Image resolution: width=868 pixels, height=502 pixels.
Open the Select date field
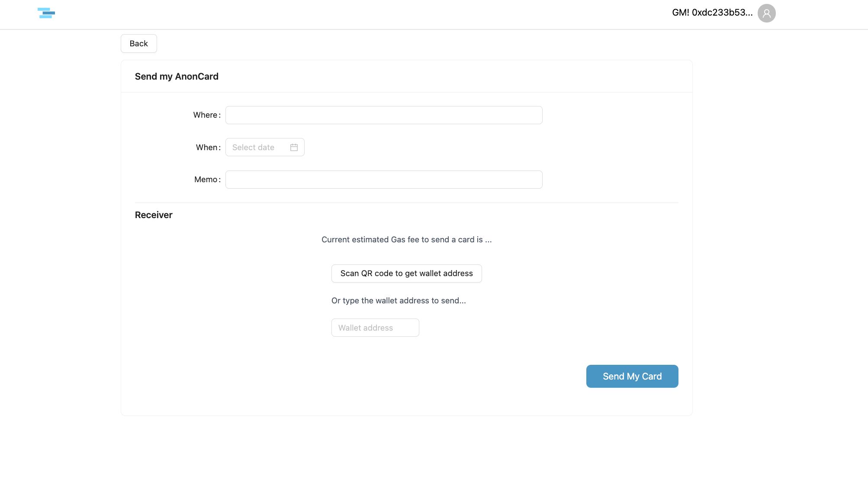point(265,148)
